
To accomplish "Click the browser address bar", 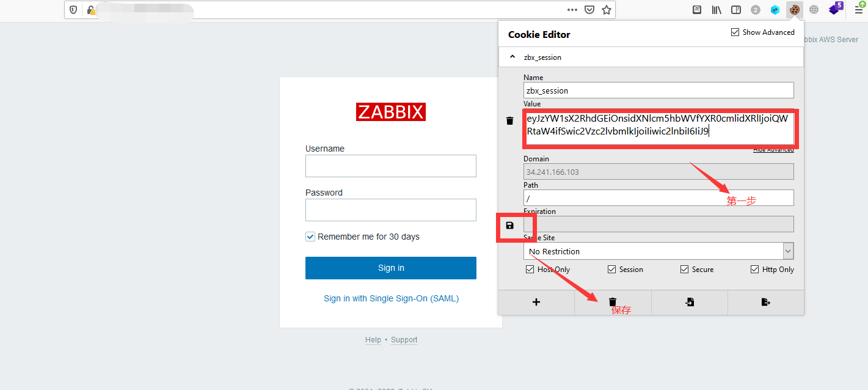I will 339,10.
